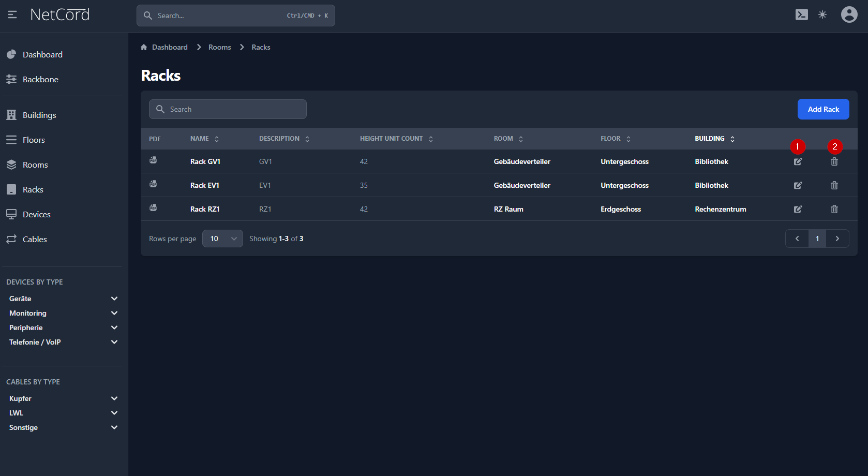This screenshot has width=868, height=476.
Task: Click the Add Rack button
Action: [x=823, y=109]
